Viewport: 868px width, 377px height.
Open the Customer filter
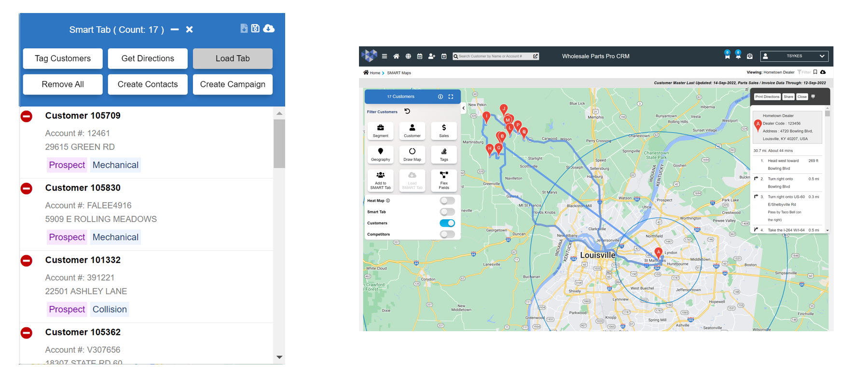(x=412, y=131)
